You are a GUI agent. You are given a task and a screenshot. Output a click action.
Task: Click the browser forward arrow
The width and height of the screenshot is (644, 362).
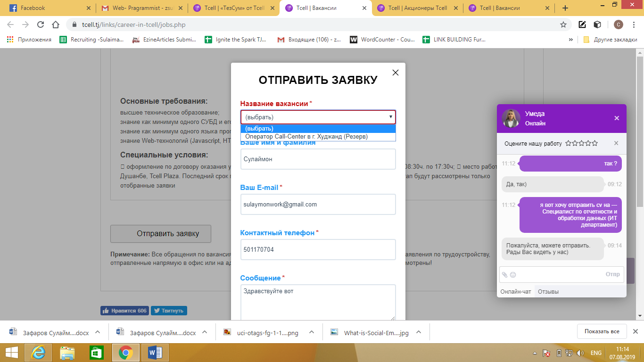[x=25, y=25]
